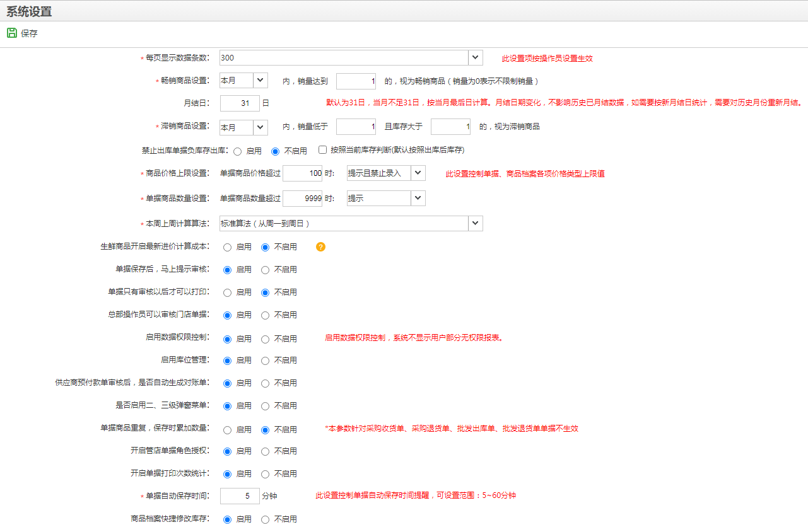Click the 月结日 input field
This screenshot has width=808, height=532.
point(240,103)
